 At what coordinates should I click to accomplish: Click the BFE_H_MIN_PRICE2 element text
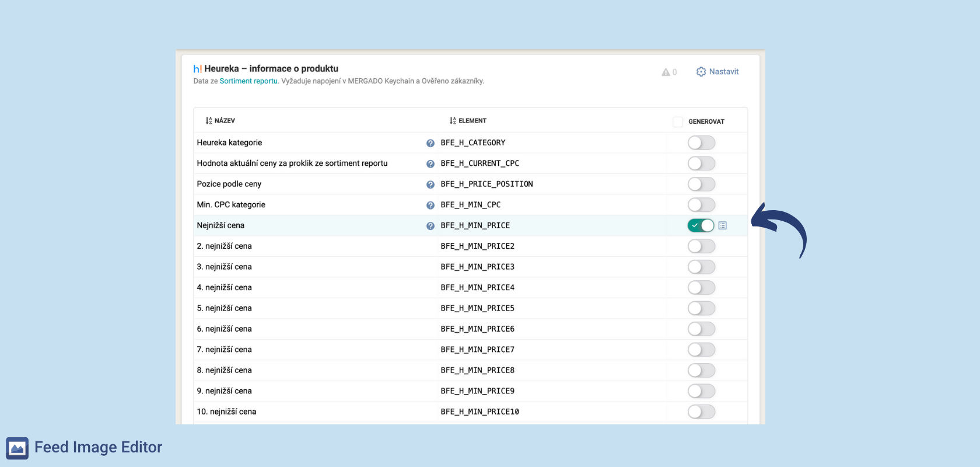coord(478,246)
